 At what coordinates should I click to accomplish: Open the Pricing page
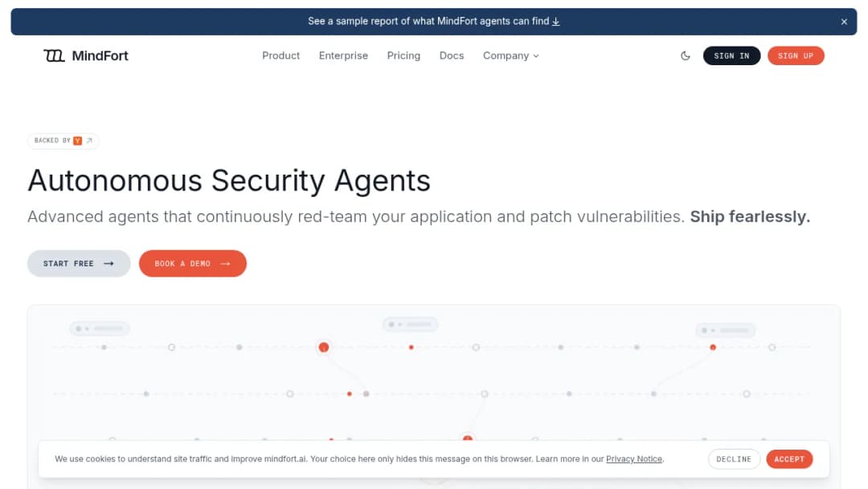[403, 55]
